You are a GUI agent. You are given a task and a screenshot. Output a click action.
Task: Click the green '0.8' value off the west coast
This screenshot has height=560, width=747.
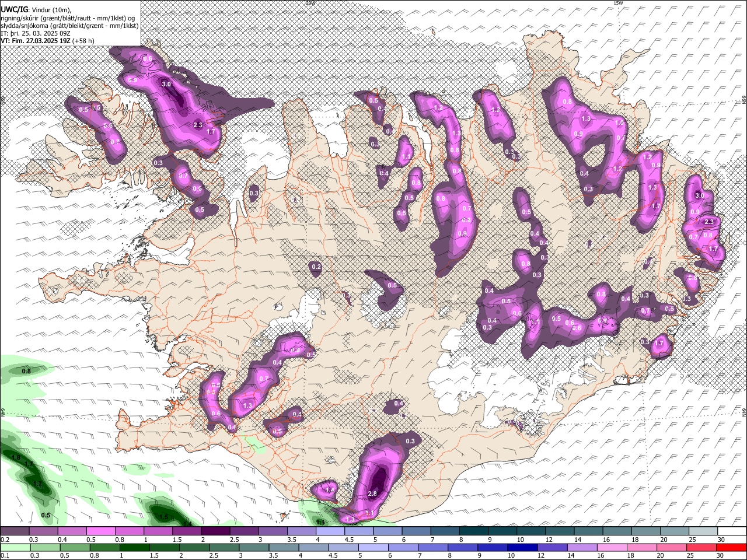pos(26,371)
